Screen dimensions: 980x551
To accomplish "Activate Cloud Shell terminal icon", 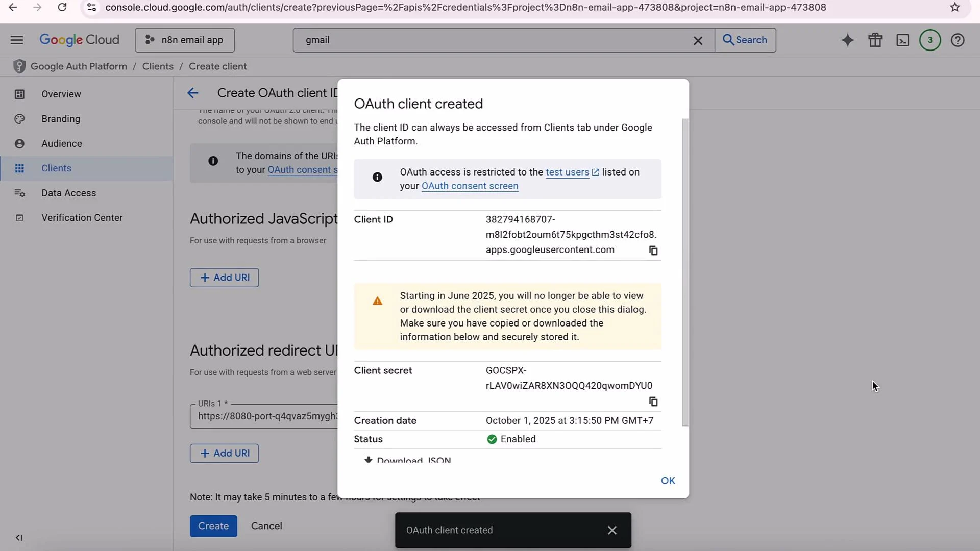I will 902,40.
